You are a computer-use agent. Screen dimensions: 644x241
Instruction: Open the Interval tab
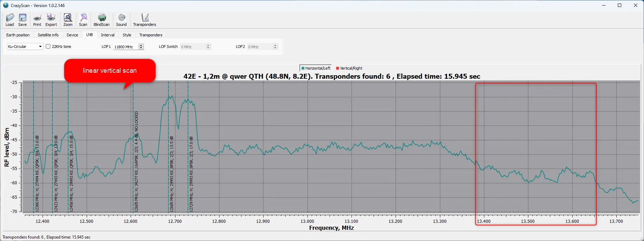coord(108,35)
